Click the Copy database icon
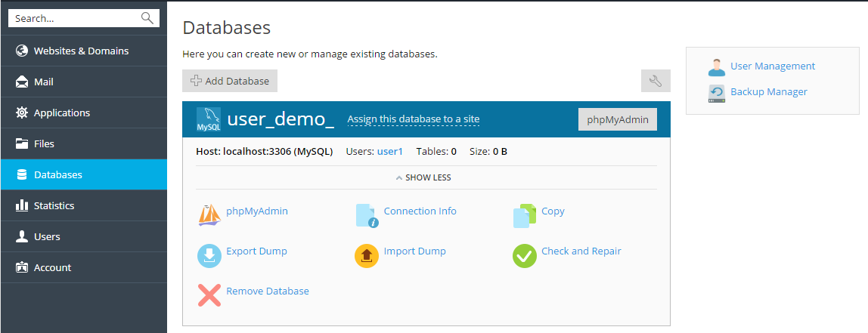Screen dimensions: 868x333 tap(524, 215)
